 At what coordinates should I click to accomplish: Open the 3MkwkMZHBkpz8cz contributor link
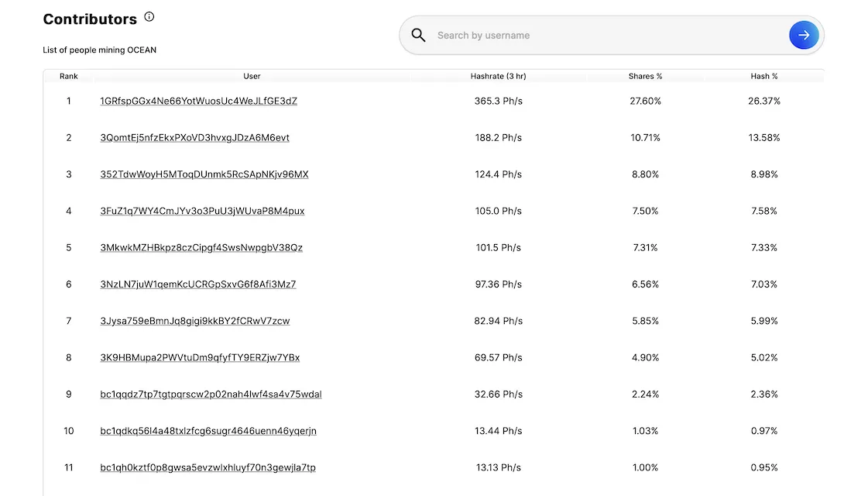click(x=201, y=248)
